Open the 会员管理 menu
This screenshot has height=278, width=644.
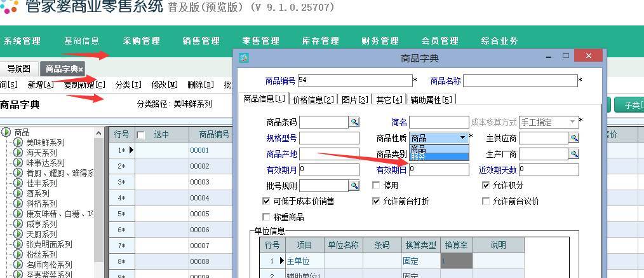[440, 41]
